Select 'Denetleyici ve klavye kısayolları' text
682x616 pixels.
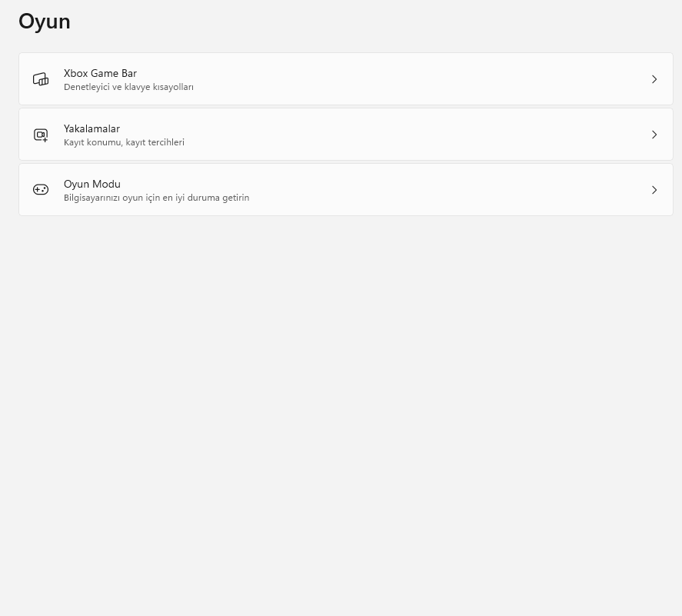(128, 87)
